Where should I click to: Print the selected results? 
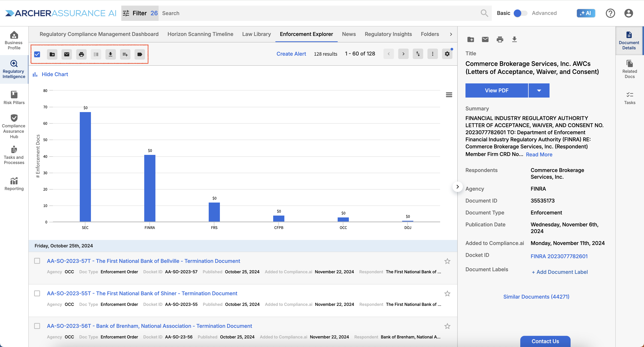click(81, 54)
